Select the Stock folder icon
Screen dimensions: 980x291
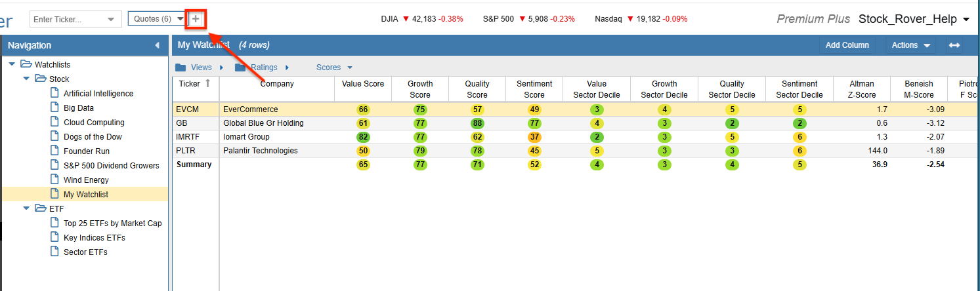[41, 79]
